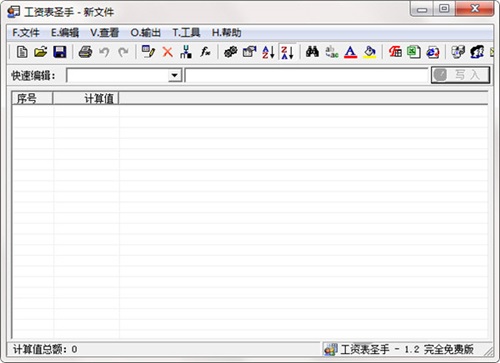500x363 pixels.
Task: Click the title bar application icon
Action: coord(14,12)
